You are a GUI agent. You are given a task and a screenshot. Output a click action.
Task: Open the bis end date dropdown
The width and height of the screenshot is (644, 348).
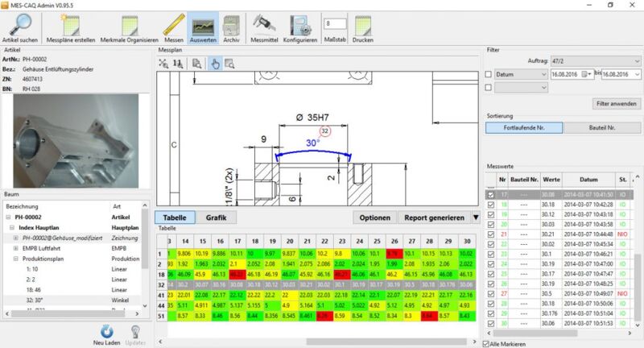click(637, 74)
